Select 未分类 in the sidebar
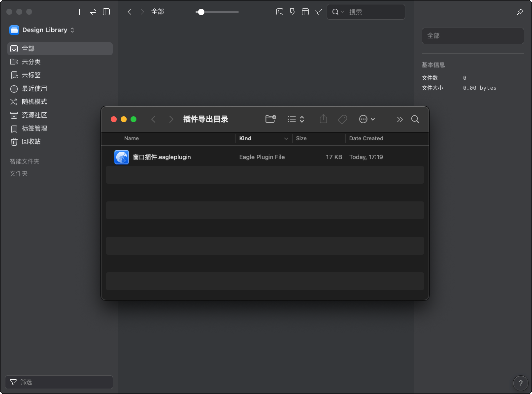The image size is (532, 394). pos(31,62)
